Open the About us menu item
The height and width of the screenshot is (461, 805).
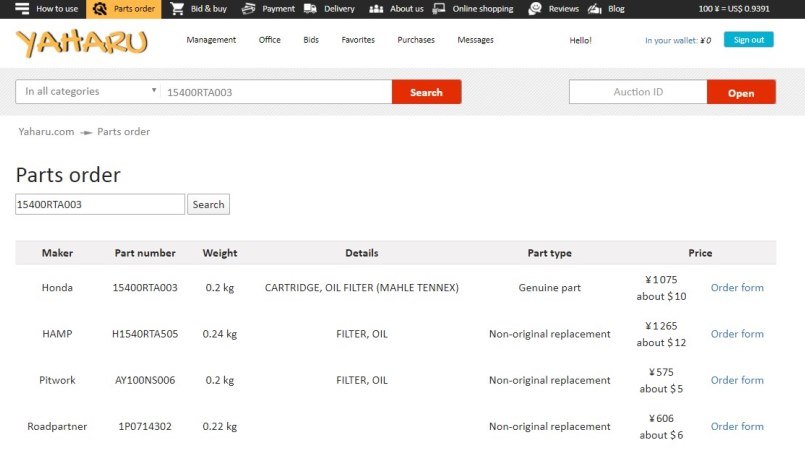[x=407, y=9]
